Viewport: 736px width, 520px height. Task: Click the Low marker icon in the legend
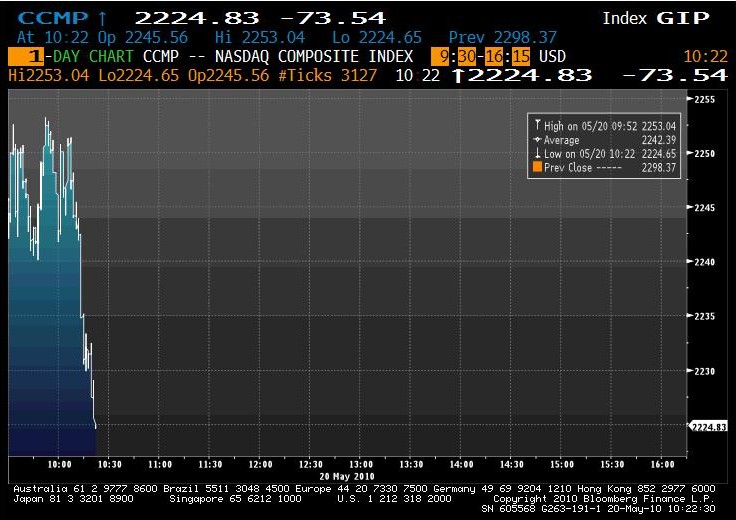pyautogui.click(x=537, y=153)
